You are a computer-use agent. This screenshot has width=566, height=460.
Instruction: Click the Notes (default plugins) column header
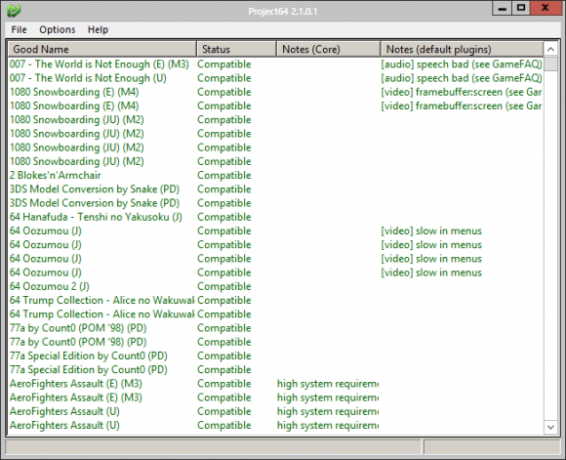click(462, 49)
